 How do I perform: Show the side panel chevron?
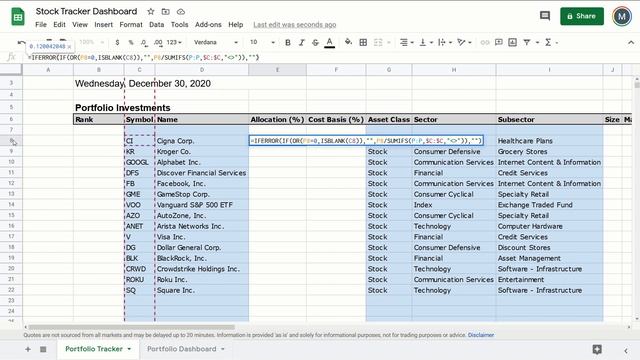(626, 350)
